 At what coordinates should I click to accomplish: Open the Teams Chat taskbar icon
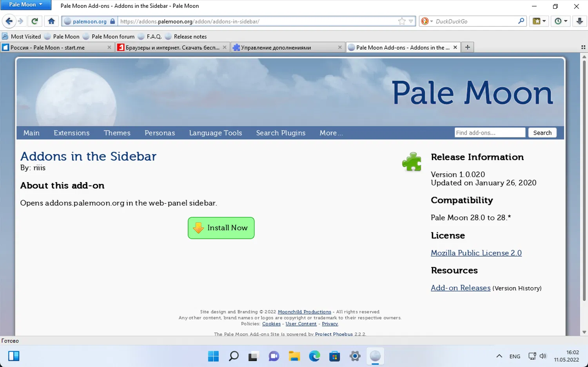274,356
